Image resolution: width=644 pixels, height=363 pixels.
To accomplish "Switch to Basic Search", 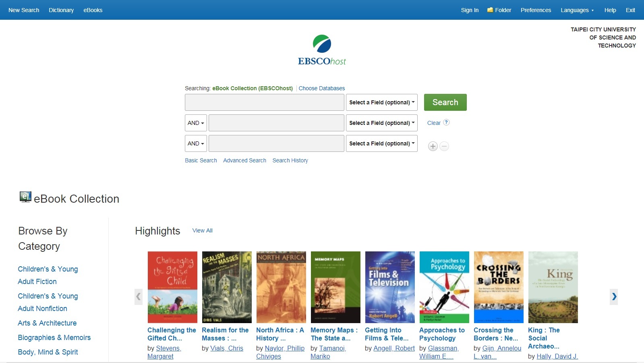I will [x=201, y=160].
